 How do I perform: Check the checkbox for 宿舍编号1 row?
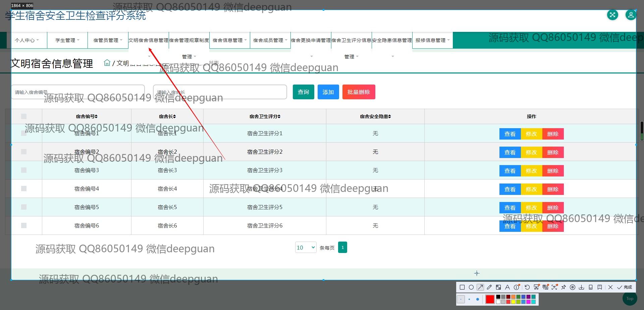(x=24, y=133)
